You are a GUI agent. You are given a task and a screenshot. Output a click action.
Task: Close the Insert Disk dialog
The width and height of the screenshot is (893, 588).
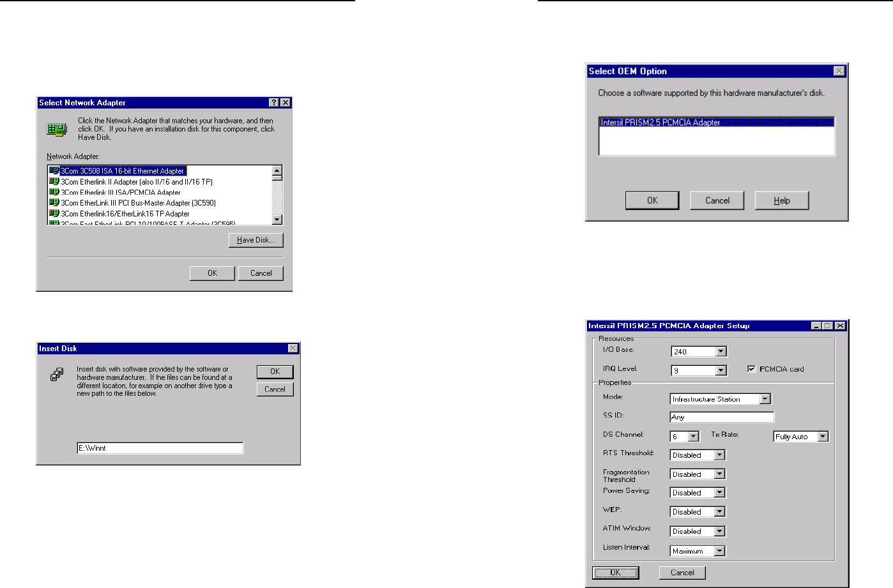click(x=293, y=349)
